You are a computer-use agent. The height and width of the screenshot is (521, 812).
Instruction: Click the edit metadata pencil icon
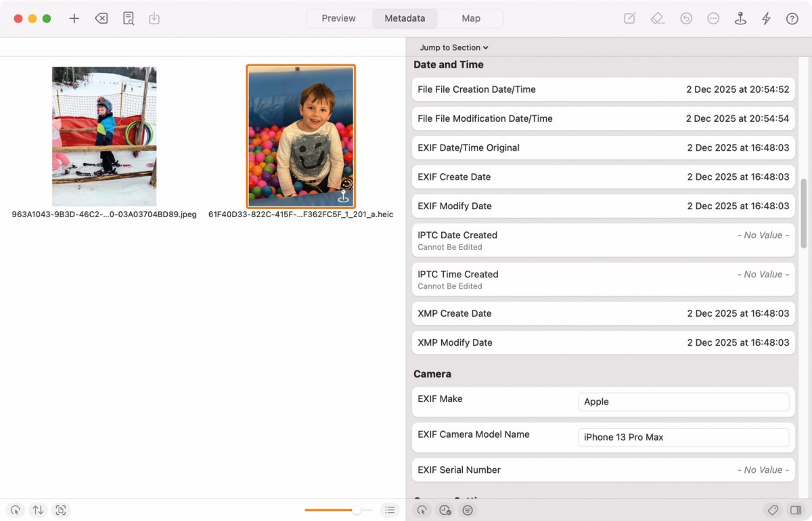629,18
